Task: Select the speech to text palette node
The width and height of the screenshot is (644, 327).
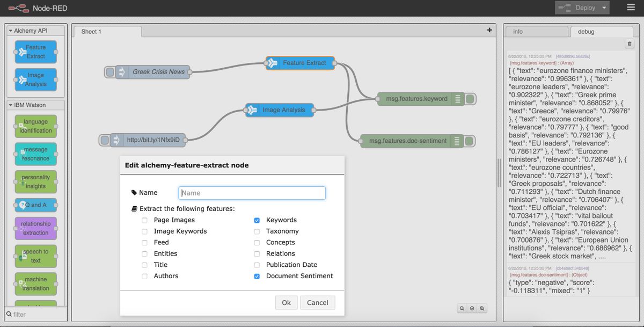Action: click(35, 256)
